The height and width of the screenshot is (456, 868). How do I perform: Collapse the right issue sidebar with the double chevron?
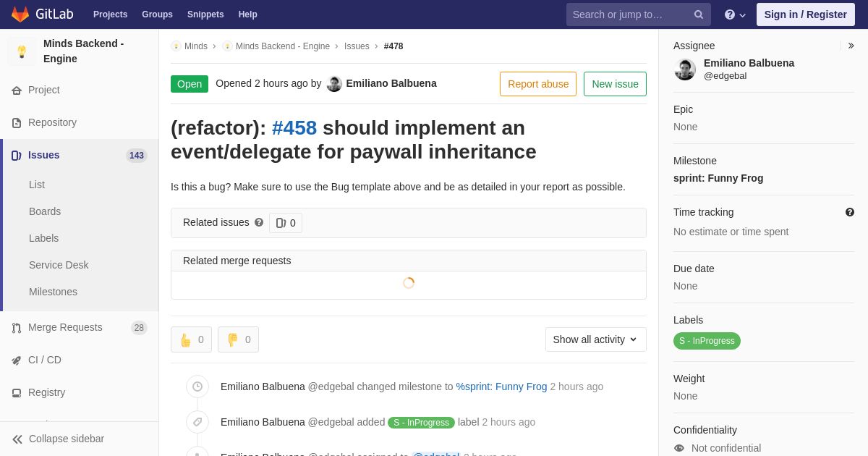pyautogui.click(x=851, y=46)
